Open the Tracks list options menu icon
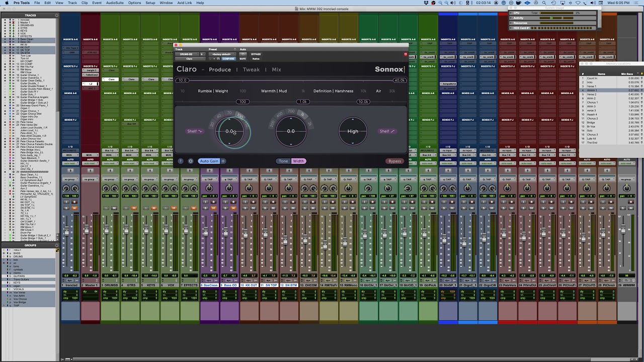This screenshot has width=644, height=362. [57, 15]
